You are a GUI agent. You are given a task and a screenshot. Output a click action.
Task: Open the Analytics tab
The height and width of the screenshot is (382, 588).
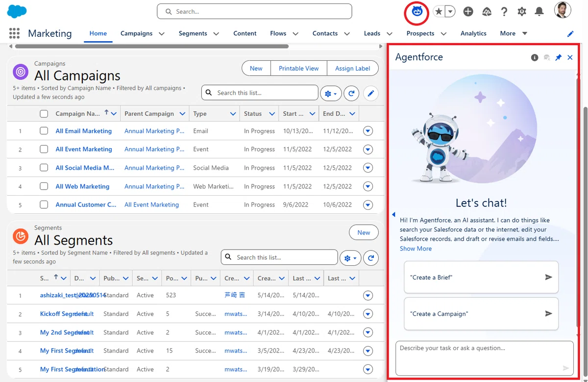(x=473, y=33)
